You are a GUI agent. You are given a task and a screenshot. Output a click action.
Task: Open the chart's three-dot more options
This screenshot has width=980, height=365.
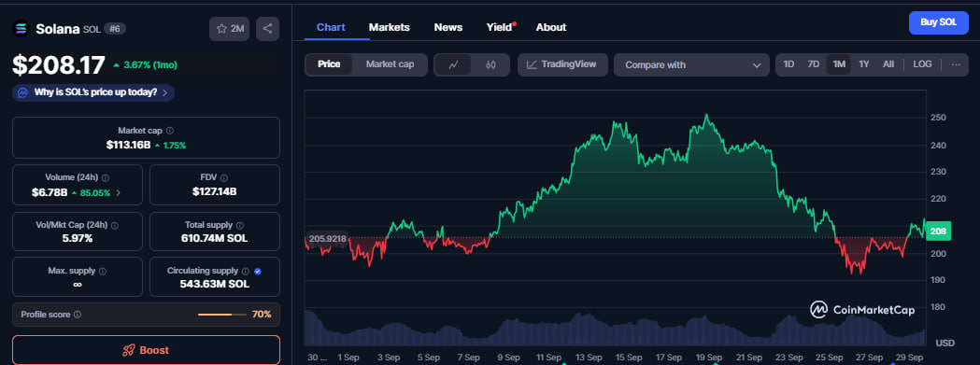956,64
